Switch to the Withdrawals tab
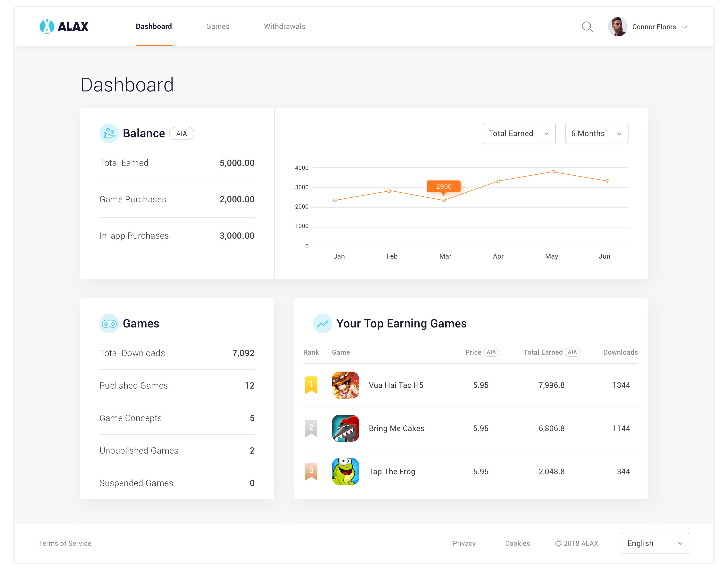Viewport: 728px width, 570px height. click(284, 26)
